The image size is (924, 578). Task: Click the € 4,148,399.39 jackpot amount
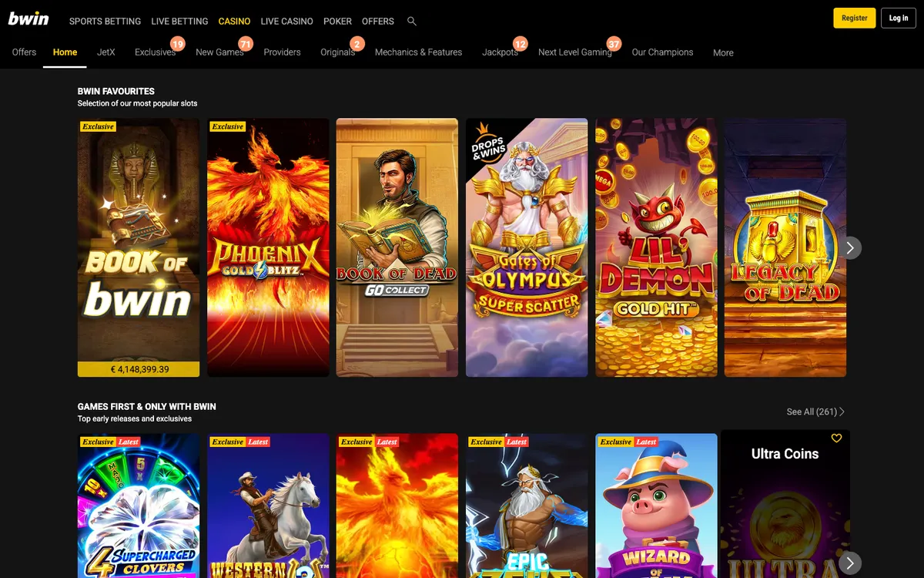point(139,369)
